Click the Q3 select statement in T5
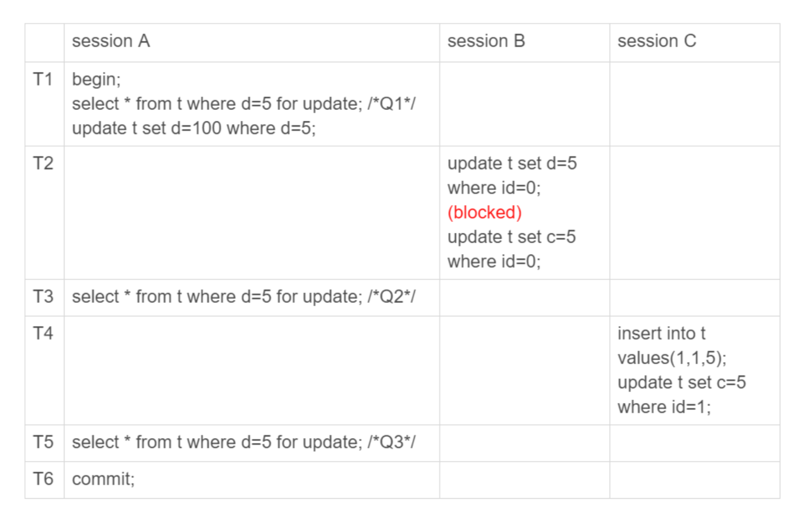The height and width of the screenshot is (521, 812). (x=244, y=442)
